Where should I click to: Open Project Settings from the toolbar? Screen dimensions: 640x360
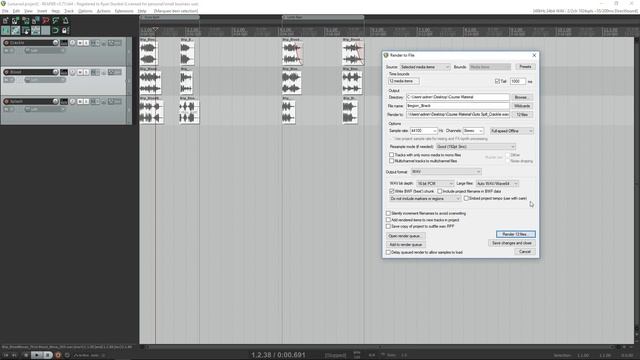[36, 20]
